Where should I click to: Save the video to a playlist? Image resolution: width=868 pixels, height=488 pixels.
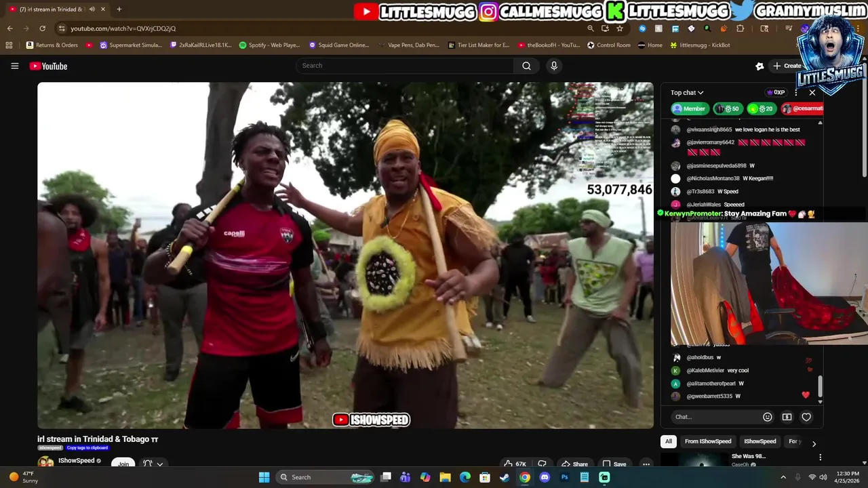[614, 464]
